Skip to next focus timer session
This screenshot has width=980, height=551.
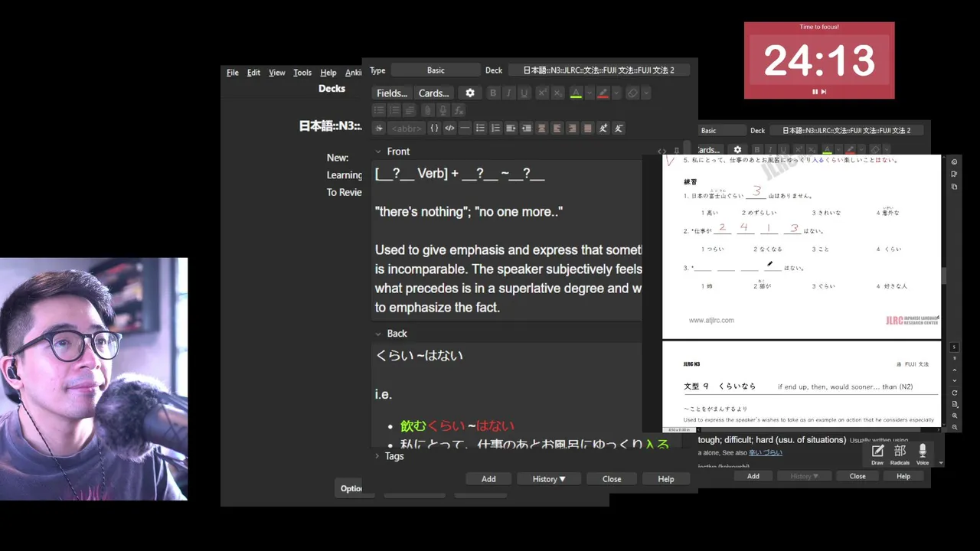pyautogui.click(x=824, y=92)
